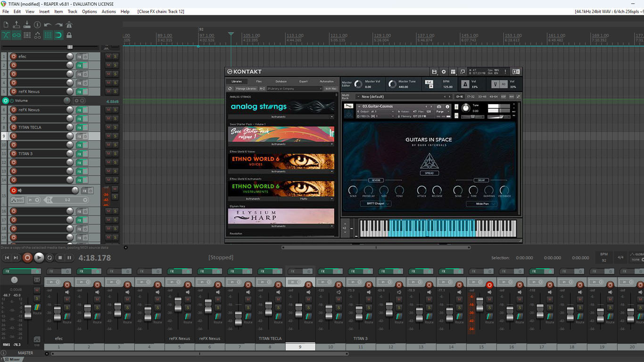
Task: Undo last action in REAPER toolbar
Action: [x=48, y=25]
